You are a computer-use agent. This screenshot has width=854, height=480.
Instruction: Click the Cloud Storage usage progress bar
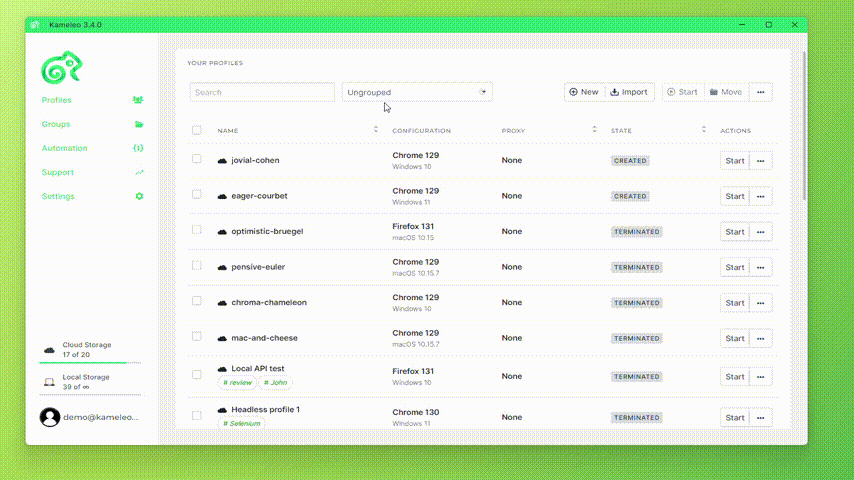[90, 362]
